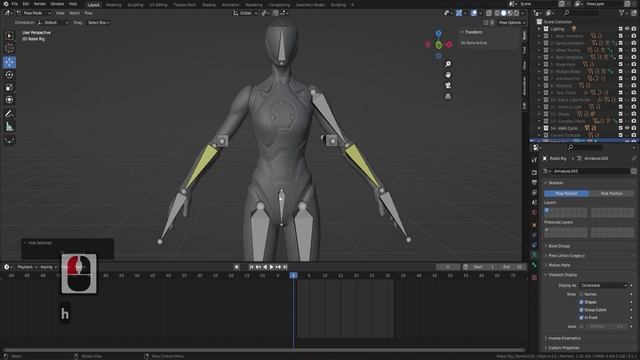Image resolution: width=640 pixels, height=360 pixels.
Task: Select the Measure tool
Action: [x=9, y=127]
